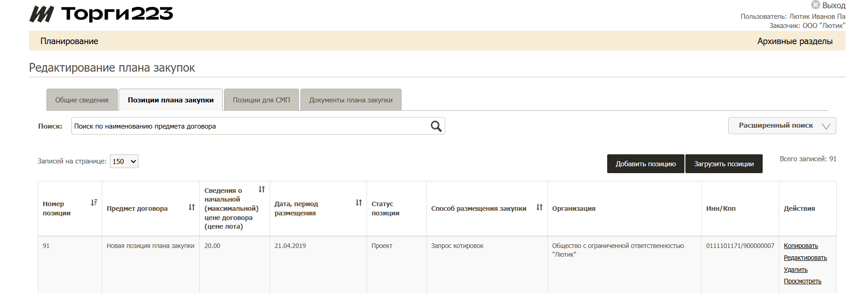Open the Позиции для СМП tab
Screen dimensions: 868x293
point(261,100)
